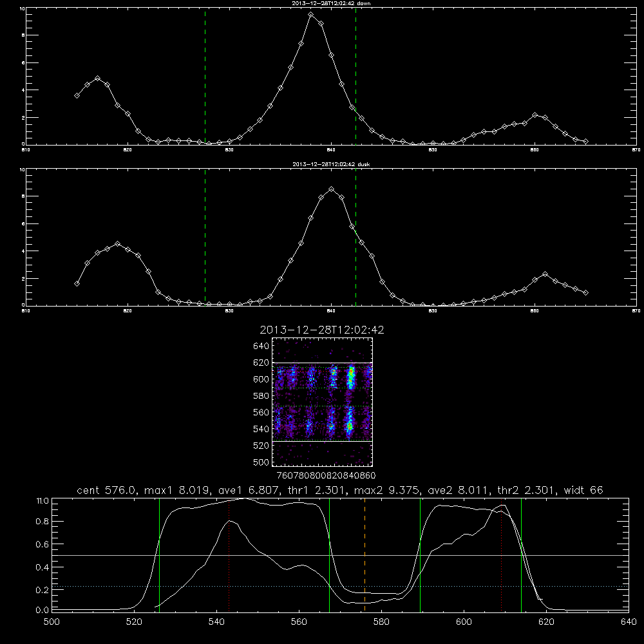Viewport: 644px width, 644px height.
Task: Click the main peak marker of the dawn plot
Action: point(311,15)
